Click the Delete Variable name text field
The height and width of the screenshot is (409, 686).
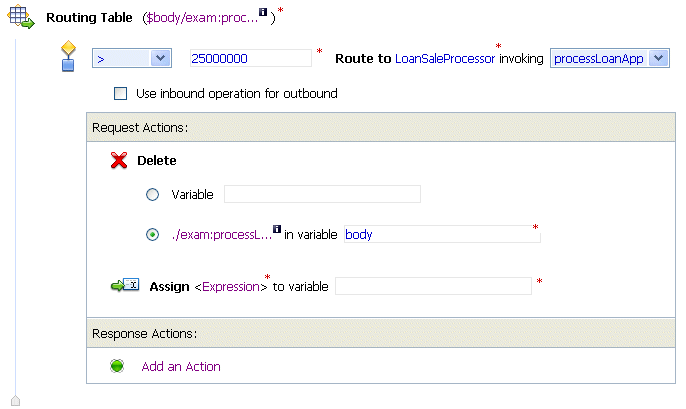coord(322,194)
